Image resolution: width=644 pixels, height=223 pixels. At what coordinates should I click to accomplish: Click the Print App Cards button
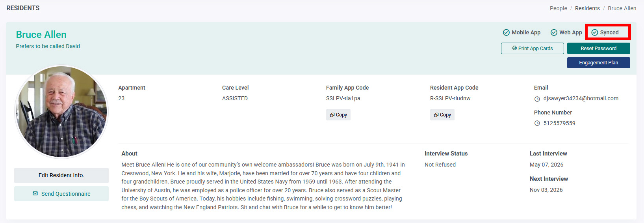pos(533,48)
